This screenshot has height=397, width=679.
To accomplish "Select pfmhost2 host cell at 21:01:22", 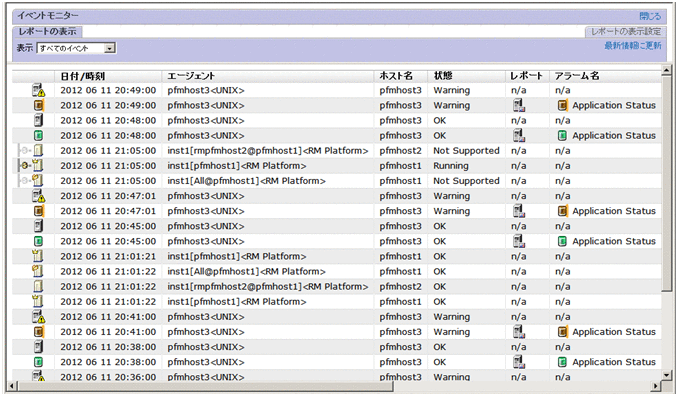I will pyautogui.click(x=401, y=287).
